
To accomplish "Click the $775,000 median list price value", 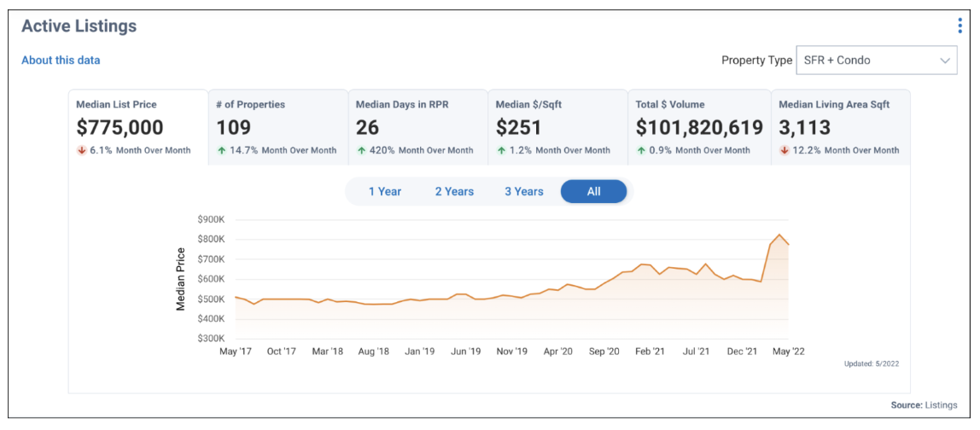I will pos(120,127).
